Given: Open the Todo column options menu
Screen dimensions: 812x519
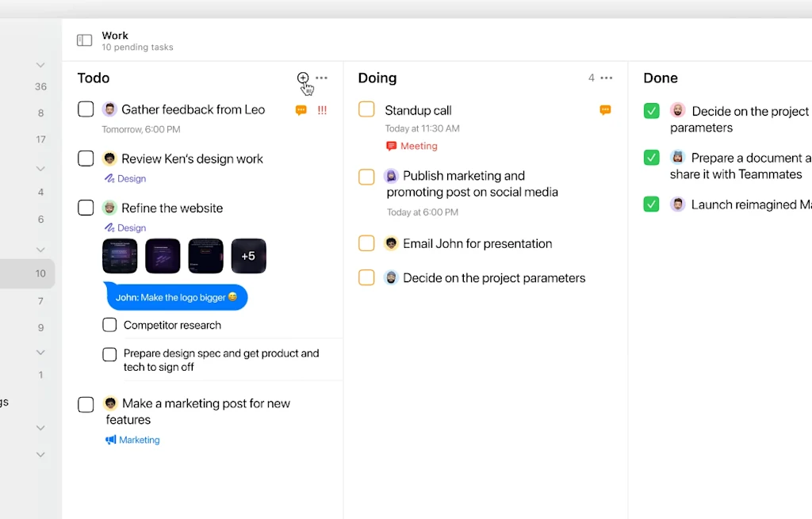Looking at the screenshot, I should point(321,78).
